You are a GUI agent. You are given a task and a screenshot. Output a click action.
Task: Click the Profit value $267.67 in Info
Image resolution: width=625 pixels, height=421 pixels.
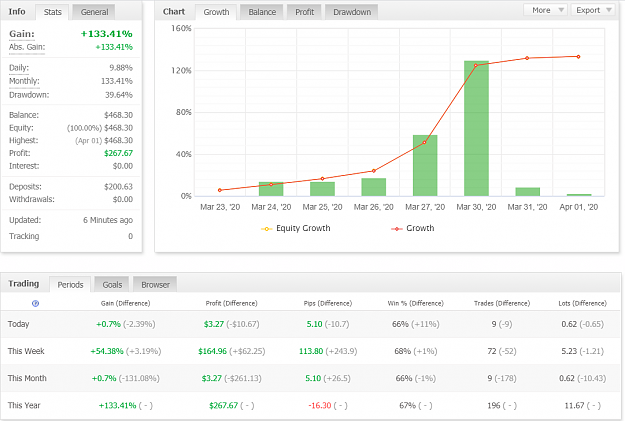[118, 153]
